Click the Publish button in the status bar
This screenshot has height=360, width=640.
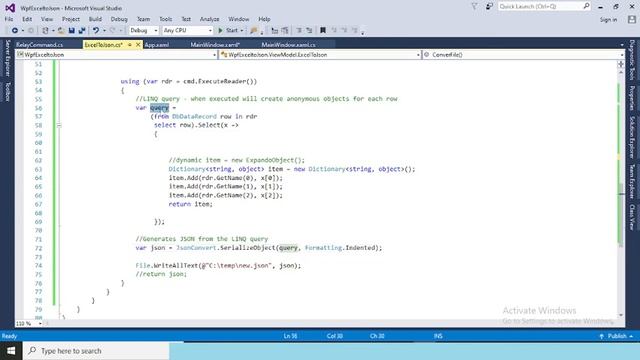[616, 336]
